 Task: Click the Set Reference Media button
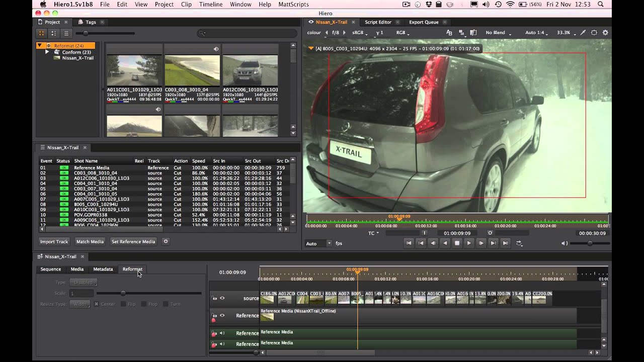133,241
